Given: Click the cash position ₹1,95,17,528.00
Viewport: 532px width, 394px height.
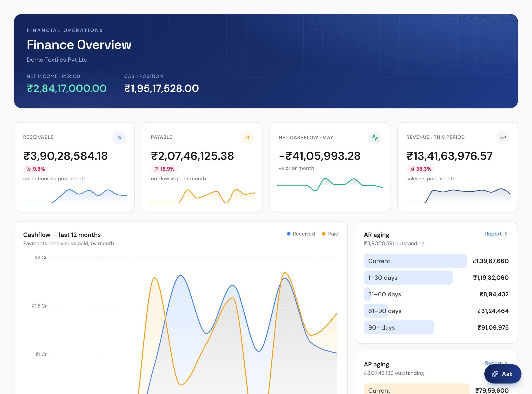Looking at the screenshot, I should click(x=161, y=88).
